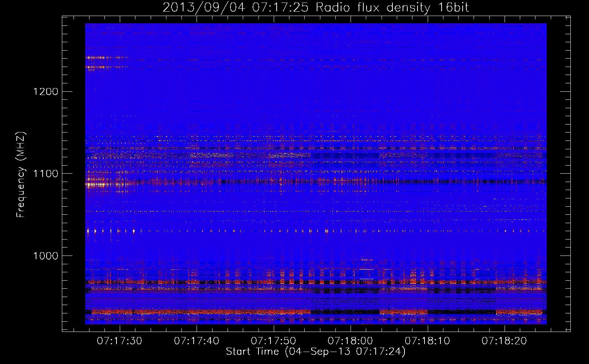Click the 07:18:20 time tick label
This screenshot has height=364, width=589.
click(505, 341)
